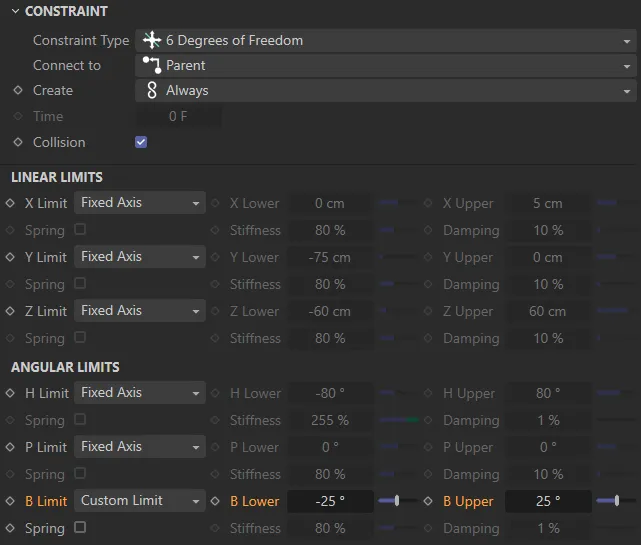Adjust the B Upper slider handle
The width and height of the screenshot is (641, 545).
617,501
